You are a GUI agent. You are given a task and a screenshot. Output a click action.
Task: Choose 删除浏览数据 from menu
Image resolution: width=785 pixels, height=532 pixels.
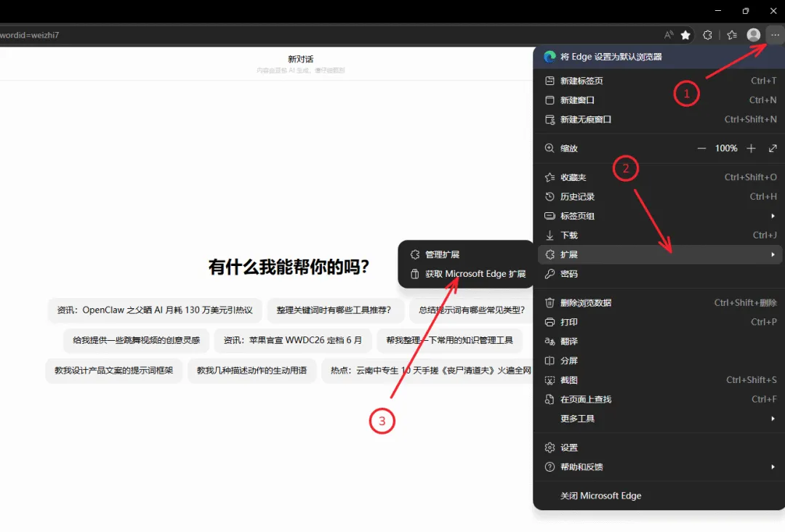[x=660, y=303]
